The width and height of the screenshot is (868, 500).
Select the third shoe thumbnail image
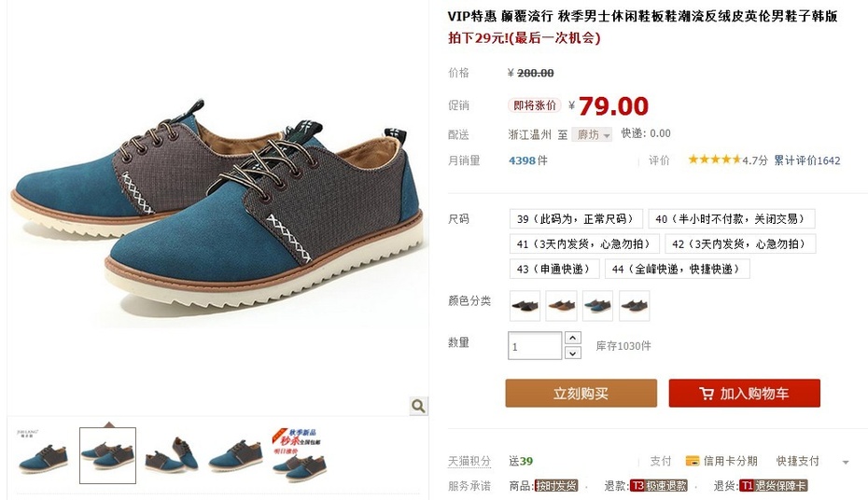(171, 455)
